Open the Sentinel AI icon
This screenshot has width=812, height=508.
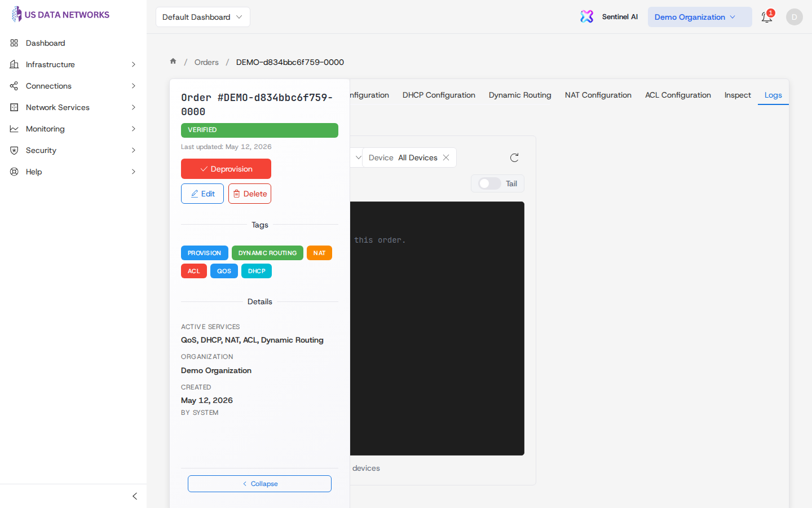[587, 17]
